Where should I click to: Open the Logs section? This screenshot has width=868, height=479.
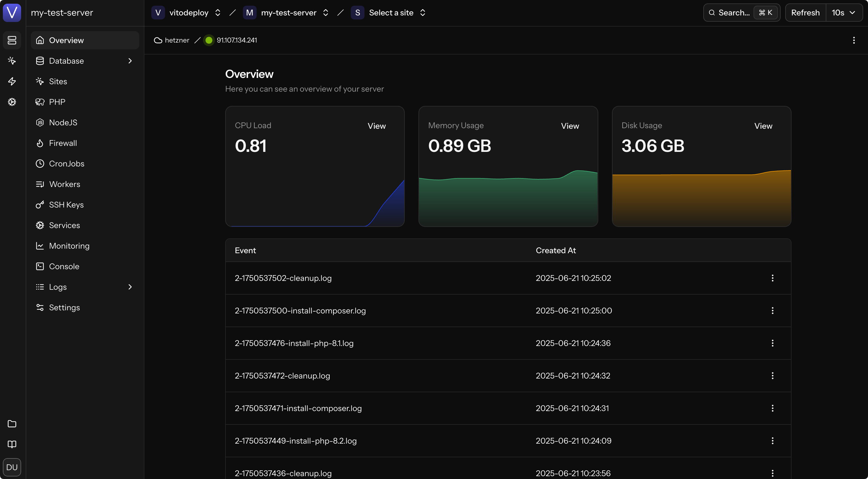(x=85, y=287)
